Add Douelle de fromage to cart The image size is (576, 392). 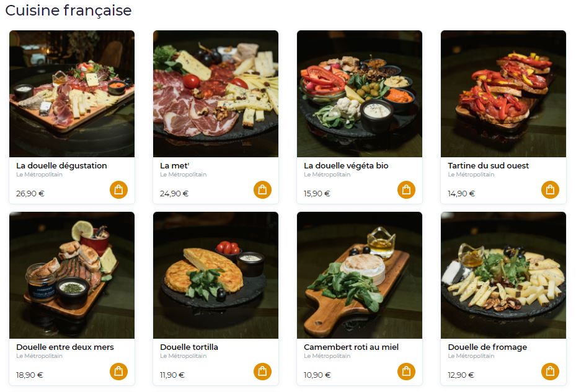550,372
